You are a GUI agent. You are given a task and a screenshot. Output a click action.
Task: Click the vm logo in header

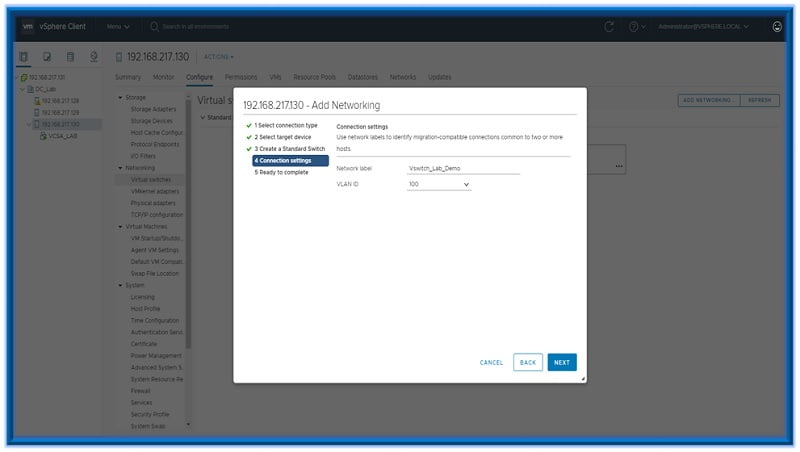pos(28,26)
